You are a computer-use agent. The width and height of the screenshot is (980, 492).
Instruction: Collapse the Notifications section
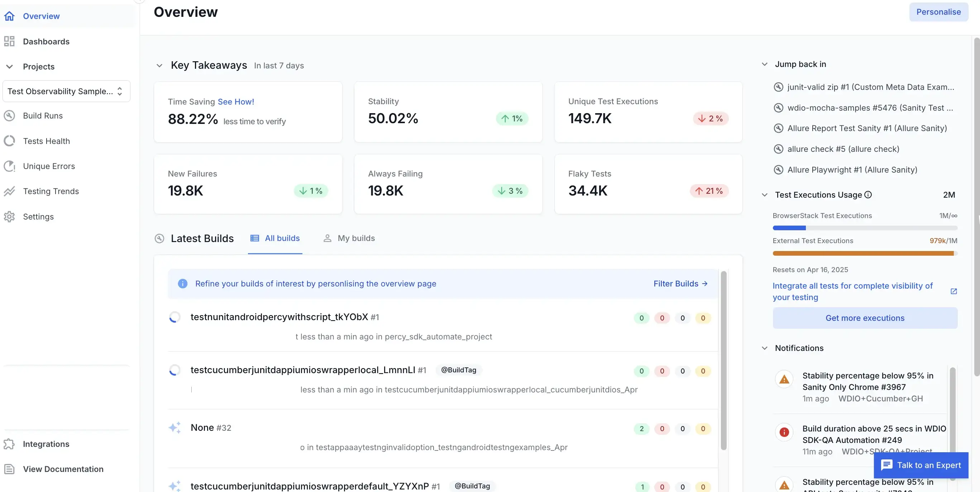coord(765,348)
